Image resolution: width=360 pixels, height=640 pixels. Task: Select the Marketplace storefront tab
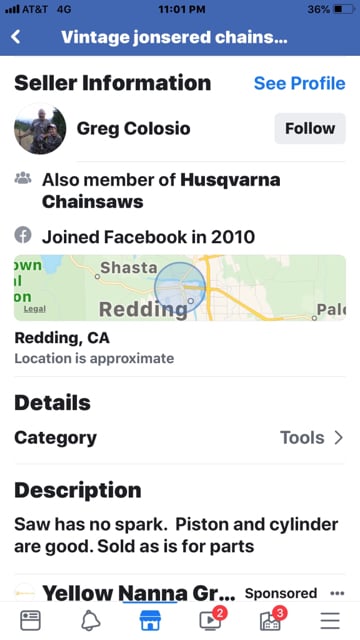[x=150, y=620]
